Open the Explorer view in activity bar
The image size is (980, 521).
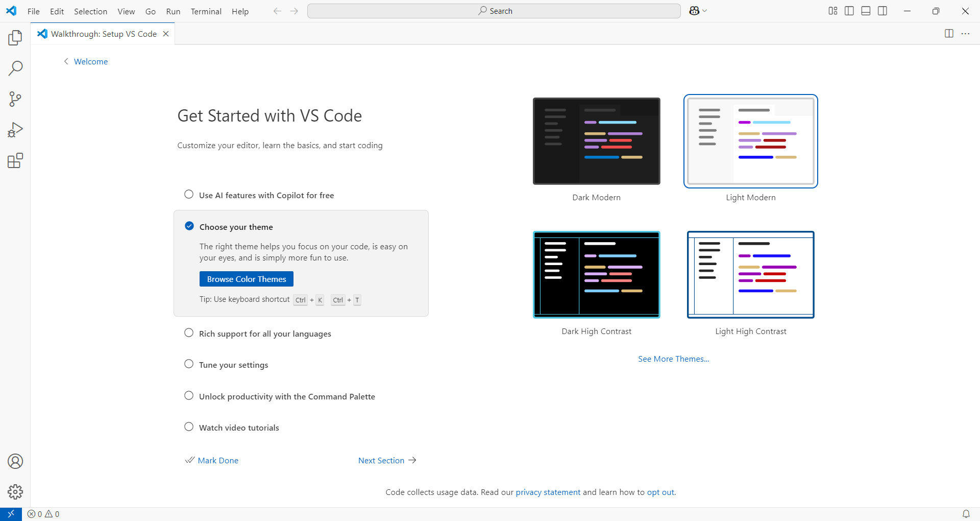click(15, 38)
